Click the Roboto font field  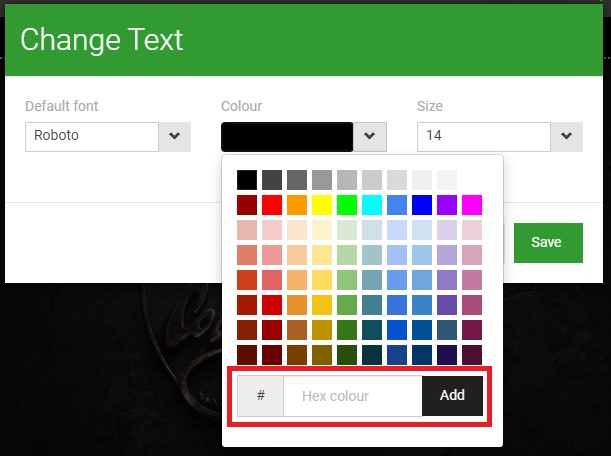(x=92, y=136)
